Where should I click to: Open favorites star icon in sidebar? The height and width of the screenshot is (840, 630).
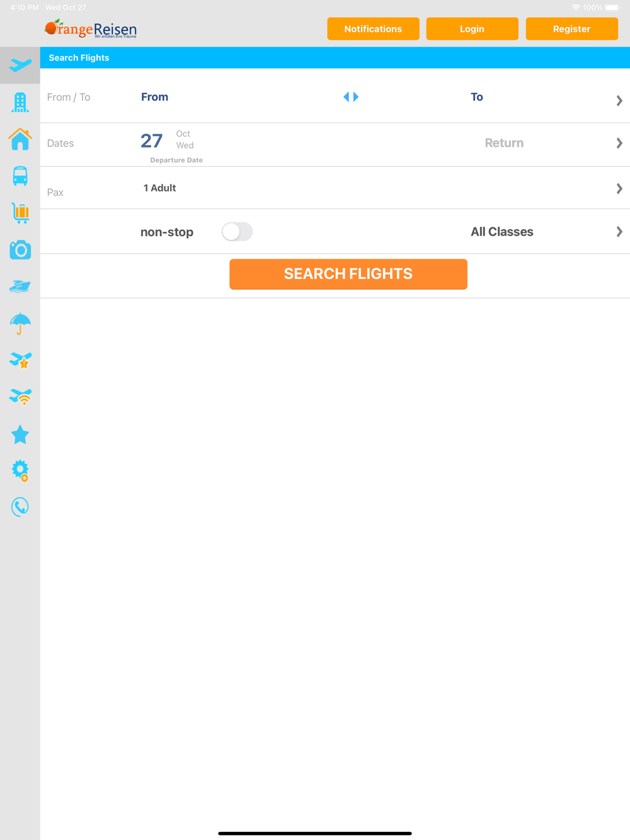click(x=20, y=434)
